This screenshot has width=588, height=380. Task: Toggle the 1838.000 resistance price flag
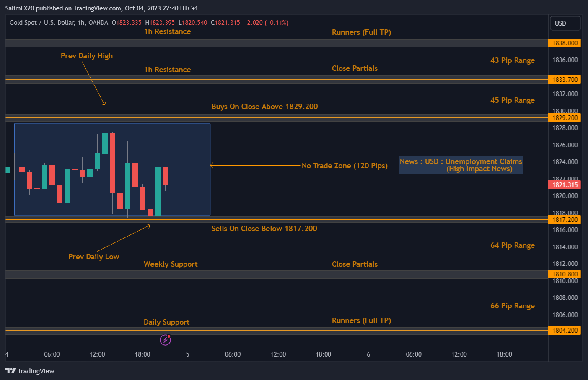coord(565,43)
